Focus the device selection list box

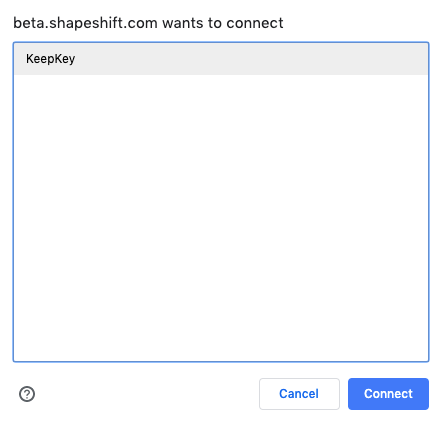pyautogui.click(x=221, y=202)
